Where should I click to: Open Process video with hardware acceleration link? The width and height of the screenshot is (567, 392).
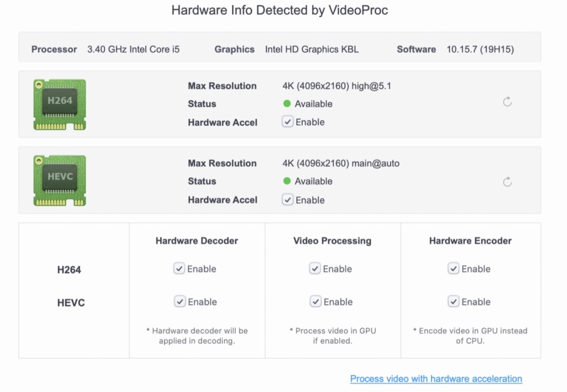pos(436,379)
